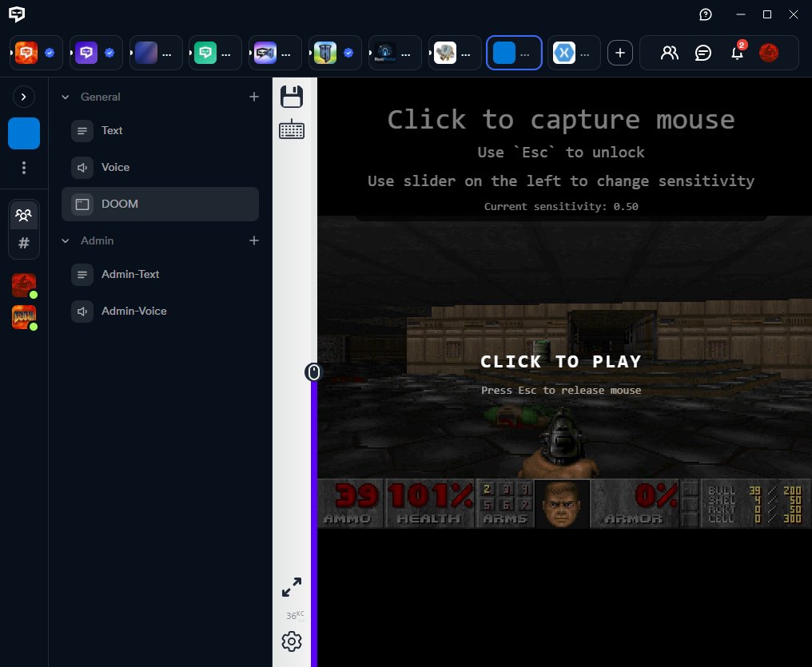The image size is (812, 667).
Task: Click the Root app logo
Action: [x=17, y=14]
